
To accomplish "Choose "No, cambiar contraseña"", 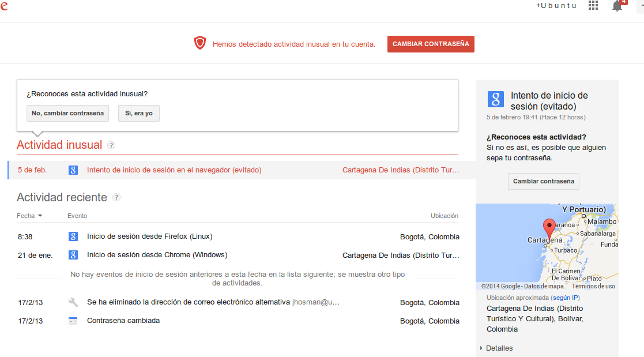I will click(67, 114).
